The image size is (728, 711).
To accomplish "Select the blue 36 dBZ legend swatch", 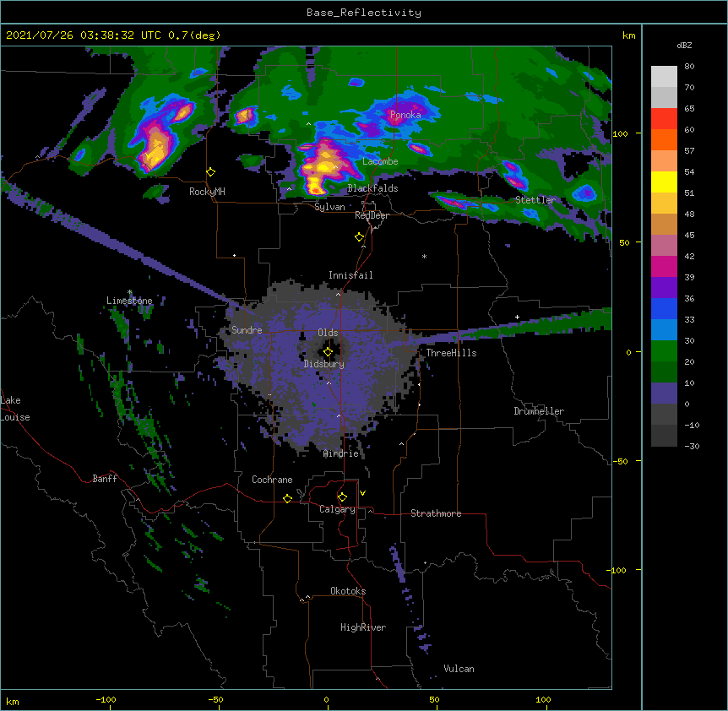I will click(x=664, y=308).
